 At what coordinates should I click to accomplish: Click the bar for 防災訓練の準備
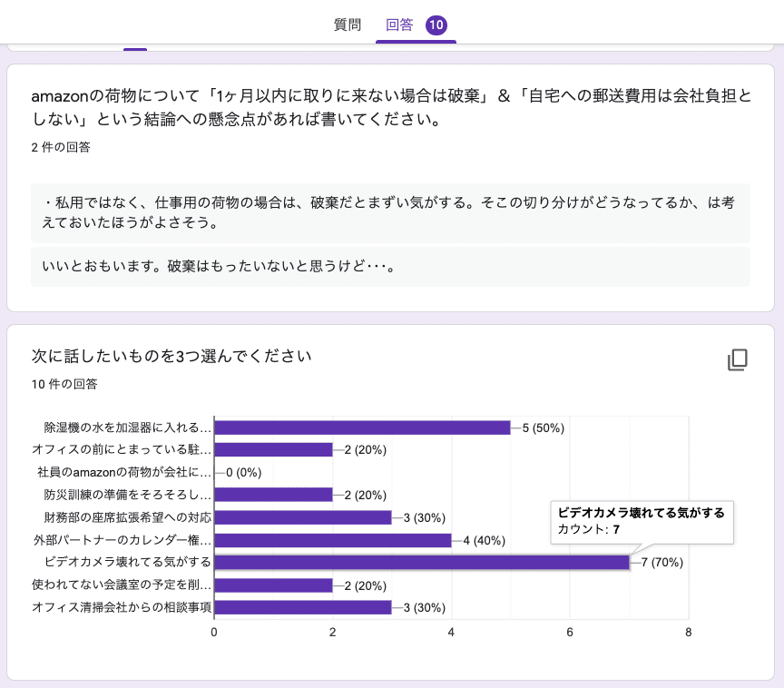coord(272,495)
